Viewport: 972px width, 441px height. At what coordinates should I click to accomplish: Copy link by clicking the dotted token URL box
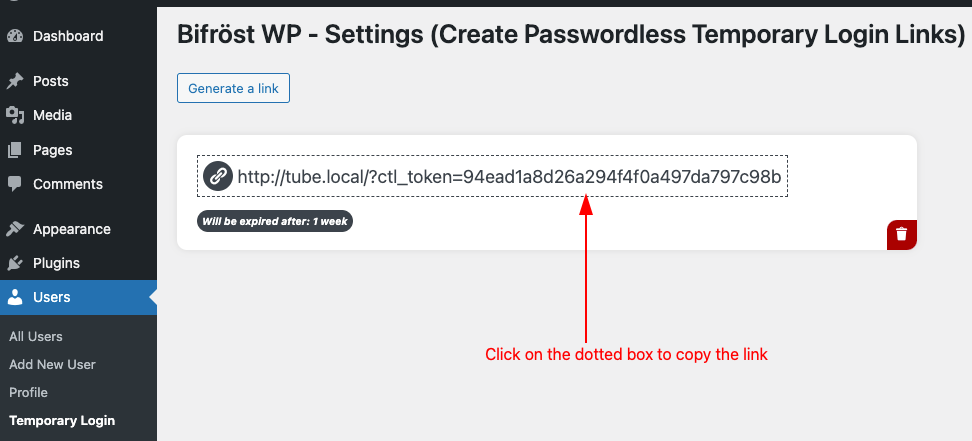(492, 176)
